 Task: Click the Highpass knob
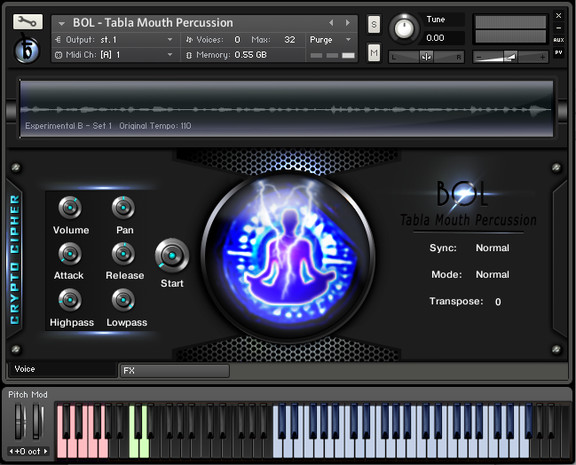tap(70, 300)
